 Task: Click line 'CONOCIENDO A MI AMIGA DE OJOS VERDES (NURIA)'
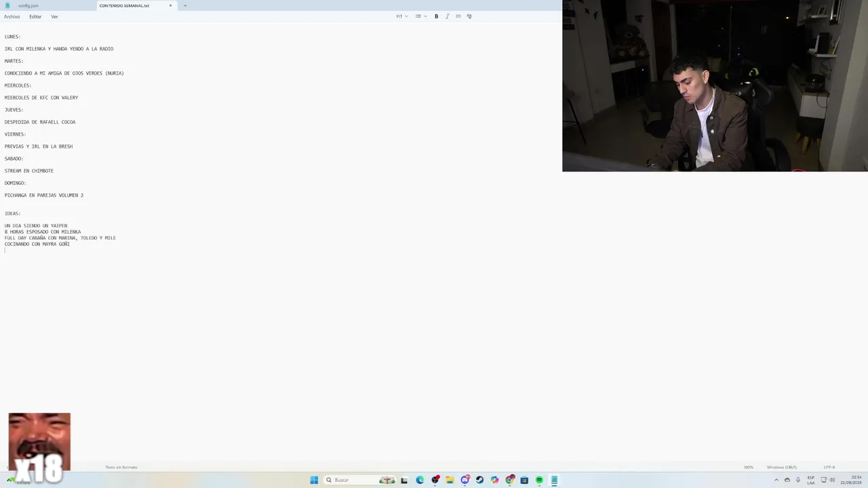point(64,73)
